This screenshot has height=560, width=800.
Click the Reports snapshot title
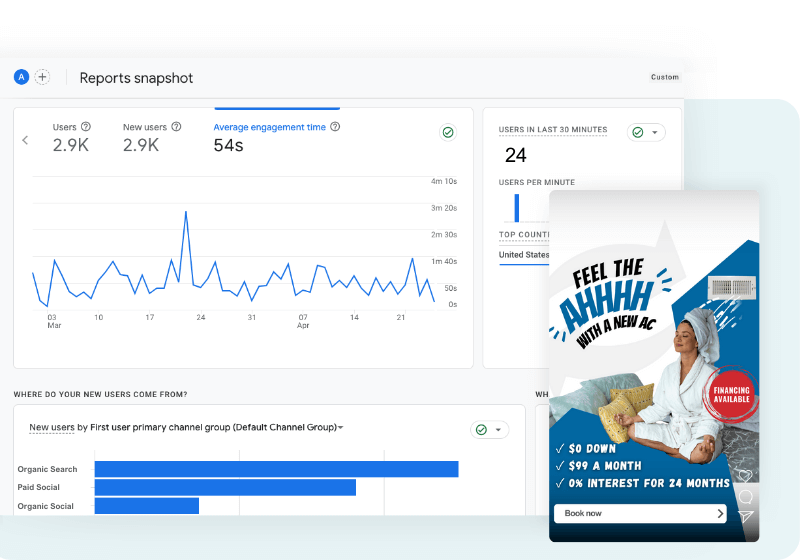pyautogui.click(x=136, y=78)
